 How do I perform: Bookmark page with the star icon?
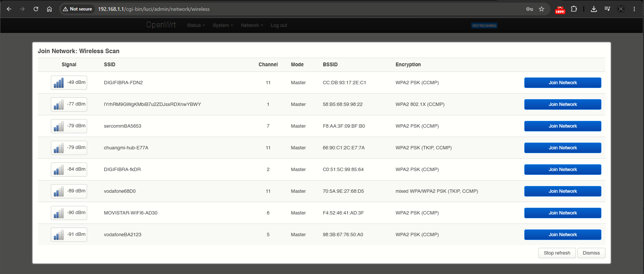[542, 9]
